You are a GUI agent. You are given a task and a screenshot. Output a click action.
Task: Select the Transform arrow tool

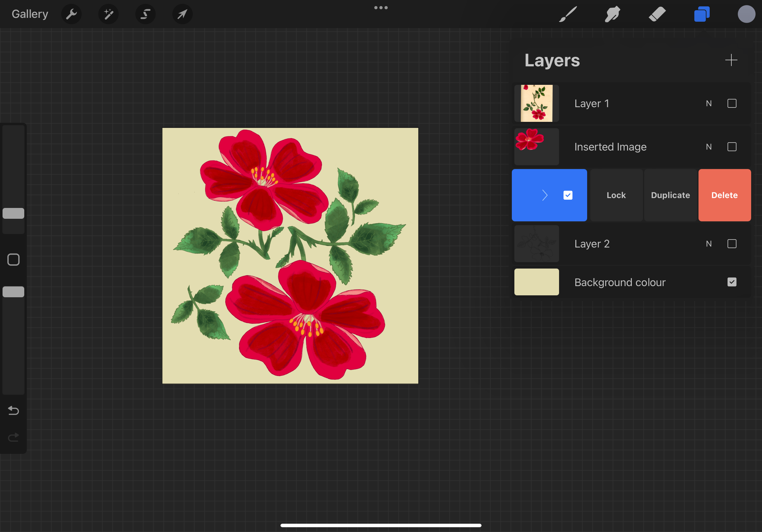click(182, 14)
